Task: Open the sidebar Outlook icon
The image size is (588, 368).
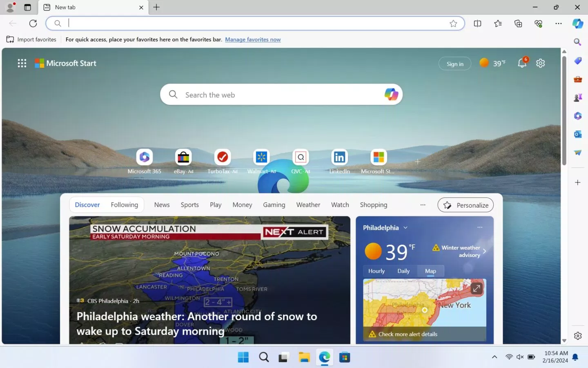Action: coord(577,134)
